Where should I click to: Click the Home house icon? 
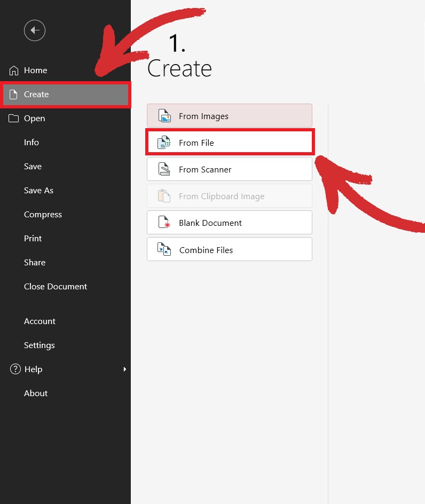pyautogui.click(x=14, y=70)
